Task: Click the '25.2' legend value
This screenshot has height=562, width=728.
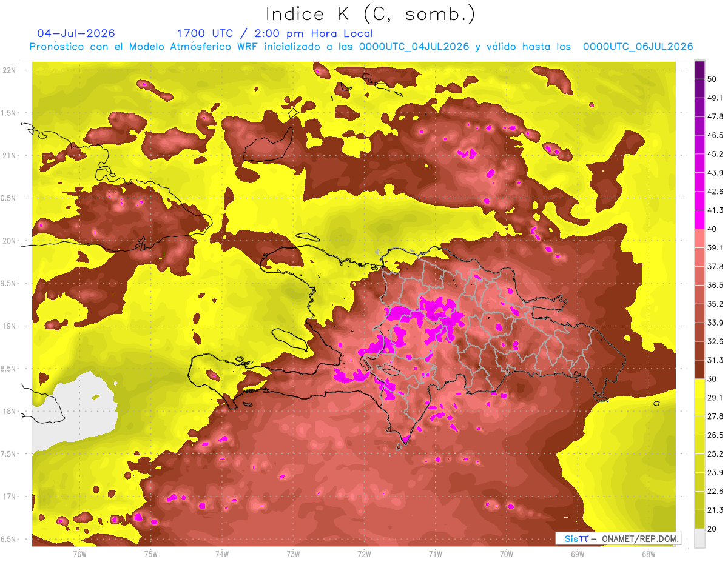Action: (x=715, y=454)
